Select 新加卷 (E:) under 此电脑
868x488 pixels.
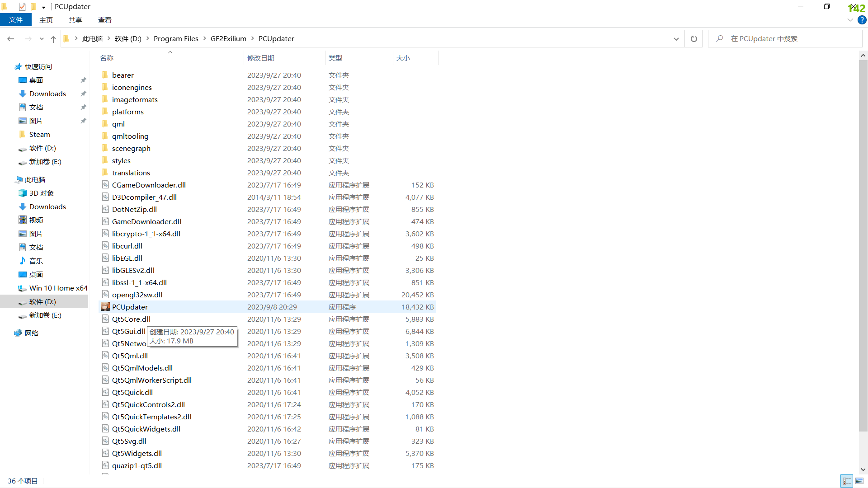(x=45, y=315)
